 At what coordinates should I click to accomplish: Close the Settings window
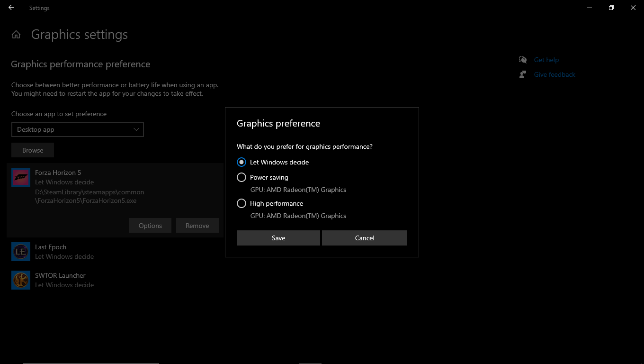click(633, 8)
